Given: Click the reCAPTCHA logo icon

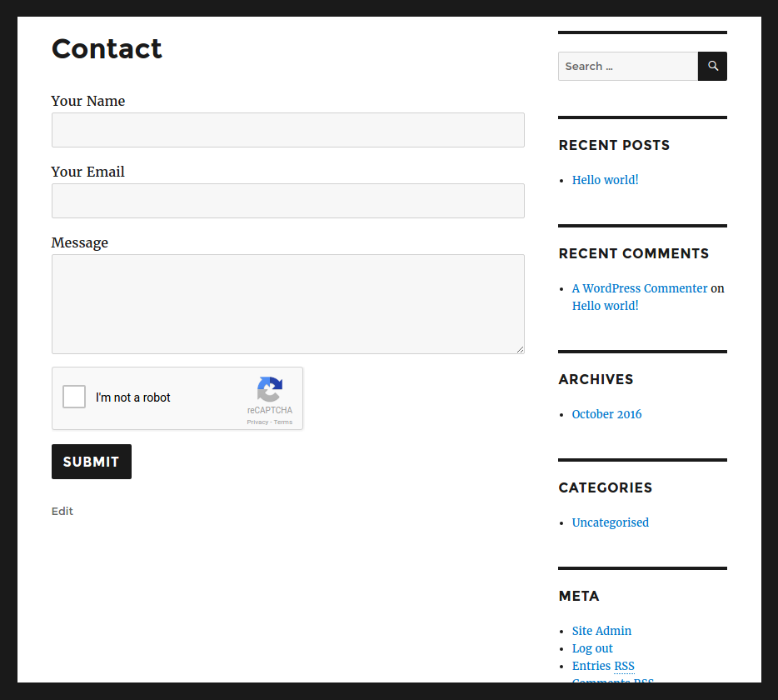Looking at the screenshot, I should (x=270, y=389).
